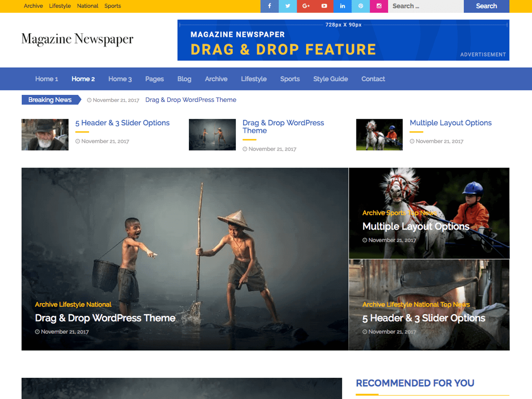Click the Instagram icon
The width and height of the screenshot is (532, 399).
(x=379, y=6)
